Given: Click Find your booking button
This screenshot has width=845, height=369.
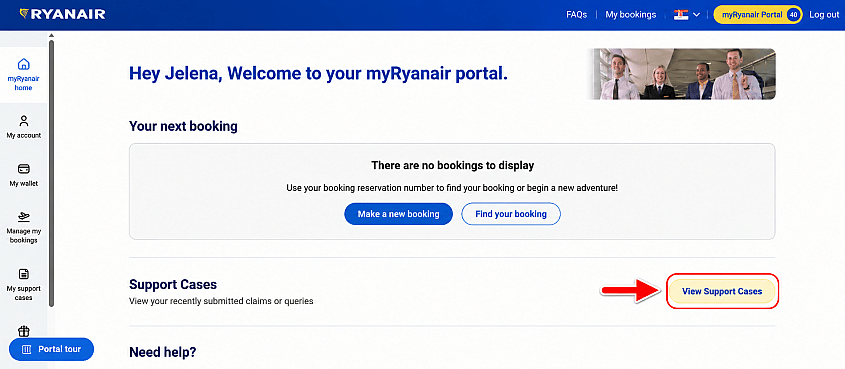Looking at the screenshot, I should [x=511, y=214].
